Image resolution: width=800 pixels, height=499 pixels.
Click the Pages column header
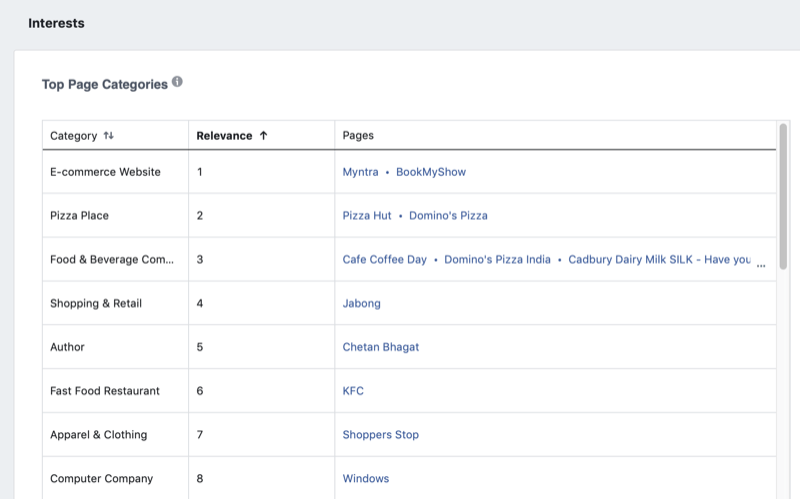pyautogui.click(x=358, y=136)
